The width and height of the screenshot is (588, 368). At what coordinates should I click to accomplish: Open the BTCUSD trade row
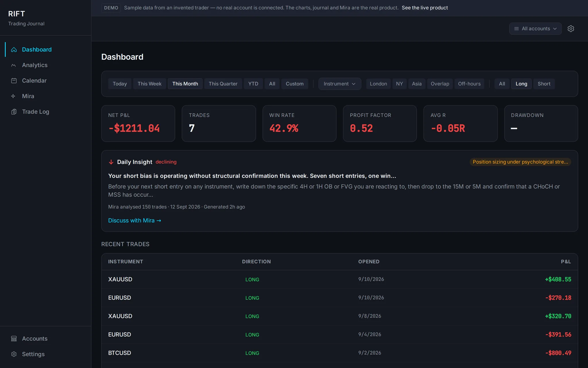(x=340, y=353)
